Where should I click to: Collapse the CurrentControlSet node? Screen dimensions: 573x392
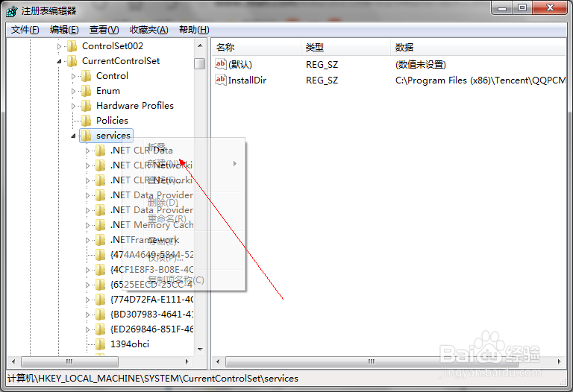[59, 61]
